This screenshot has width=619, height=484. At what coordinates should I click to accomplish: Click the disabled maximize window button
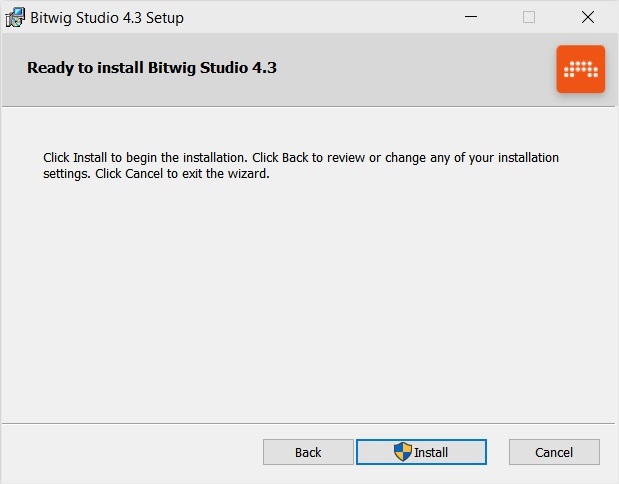pyautogui.click(x=529, y=17)
